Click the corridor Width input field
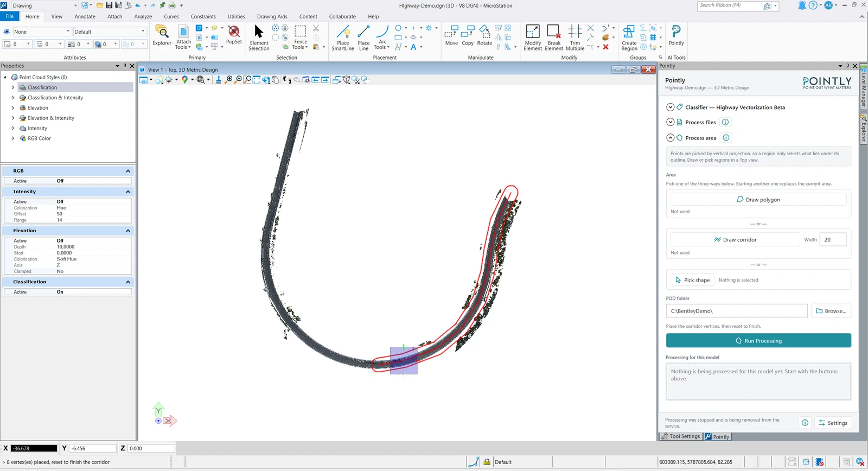 pyautogui.click(x=833, y=239)
